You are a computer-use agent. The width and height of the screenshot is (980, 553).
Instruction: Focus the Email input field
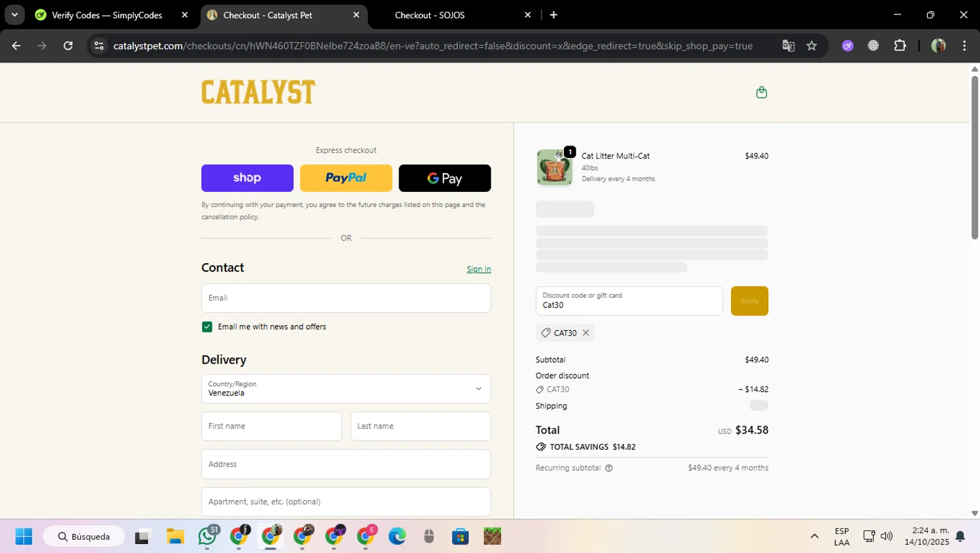pyautogui.click(x=346, y=298)
